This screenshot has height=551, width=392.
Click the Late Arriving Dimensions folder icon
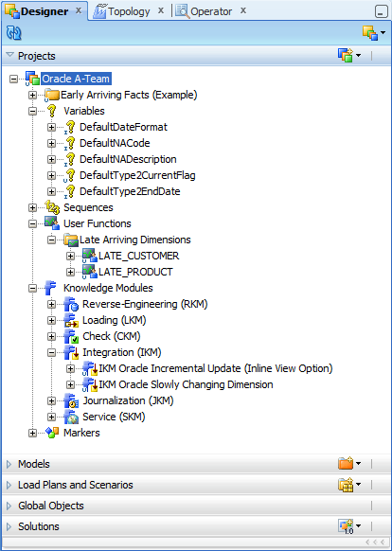[x=71, y=240]
